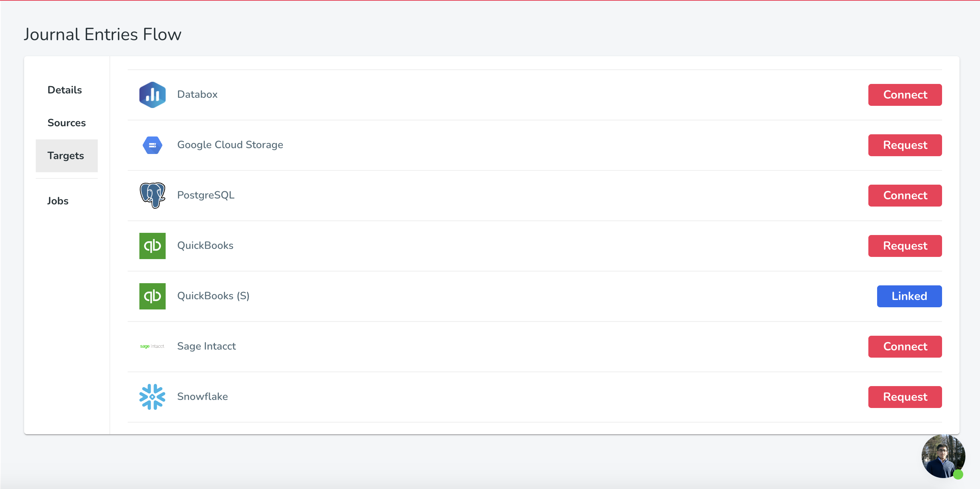This screenshot has width=980, height=489.
Task: Click the PostgreSQL label
Action: pyautogui.click(x=205, y=195)
